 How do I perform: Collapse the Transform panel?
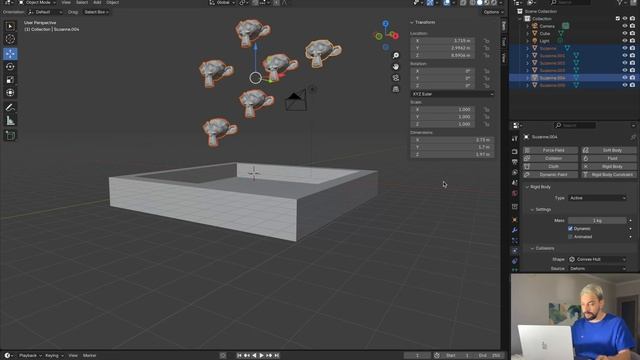tap(423, 22)
